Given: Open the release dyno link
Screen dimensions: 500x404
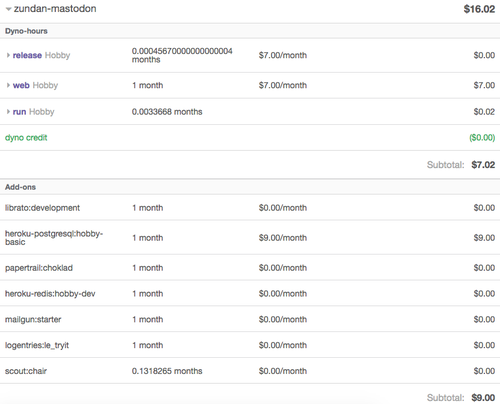Looking at the screenshot, I should (x=27, y=55).
